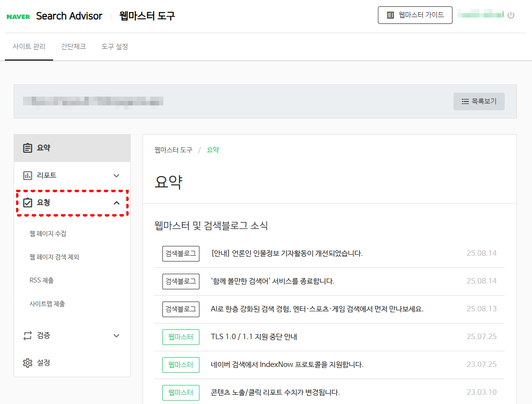This screenshot has width=532, height=404.
Task: Open 언론인 인물정보 기자활동 개선 notice
Action: tap(287, 253)
